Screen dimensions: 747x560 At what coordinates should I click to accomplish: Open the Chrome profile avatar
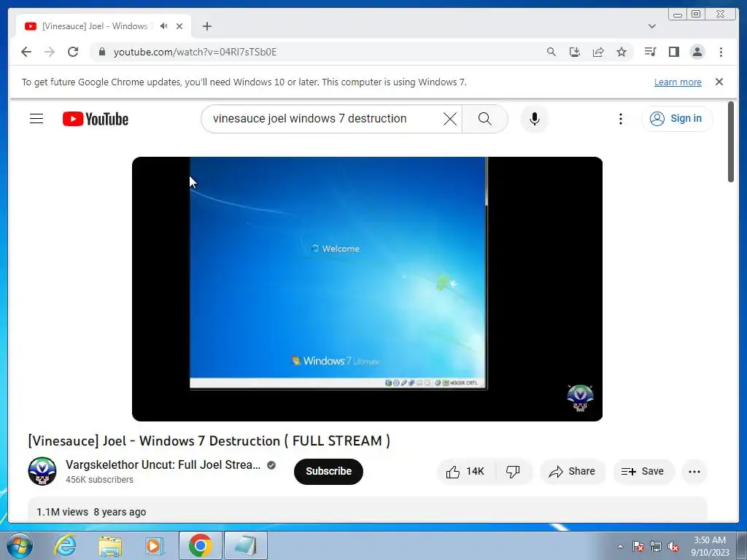[697, 52]
